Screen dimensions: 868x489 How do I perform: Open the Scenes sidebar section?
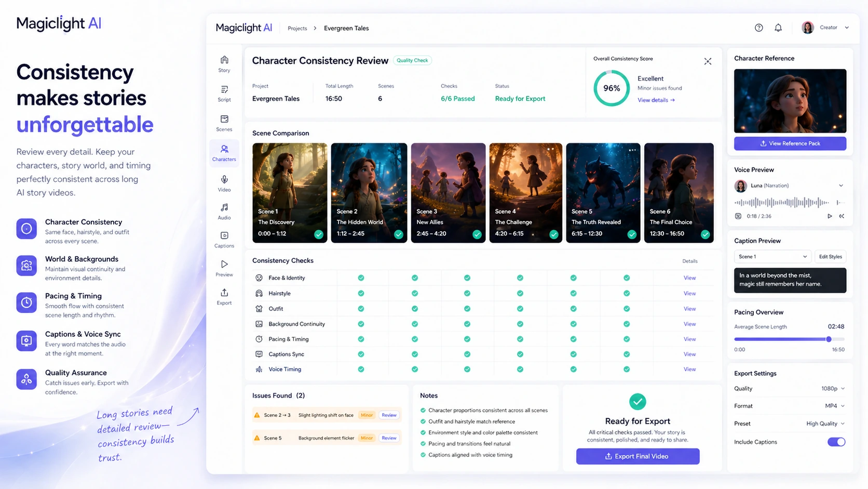tap(224, 123)
